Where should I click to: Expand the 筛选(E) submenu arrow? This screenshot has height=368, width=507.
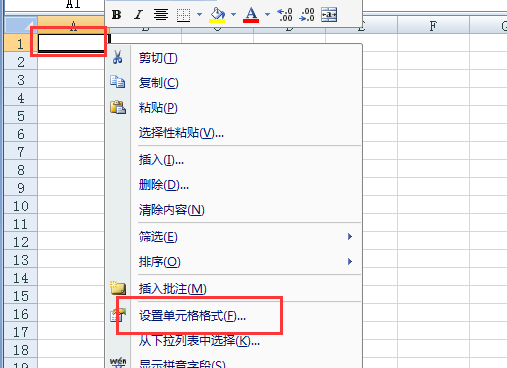tap(350, 237)
